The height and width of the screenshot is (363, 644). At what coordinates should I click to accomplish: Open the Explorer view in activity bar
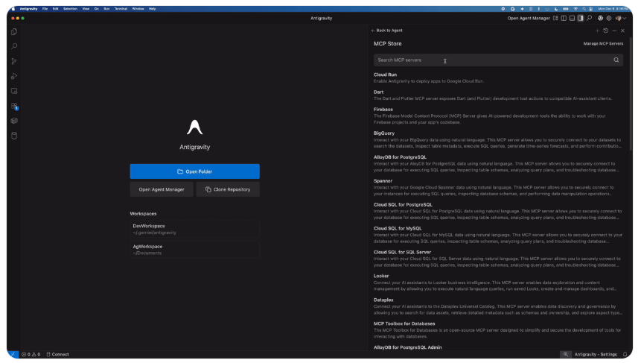14,31
